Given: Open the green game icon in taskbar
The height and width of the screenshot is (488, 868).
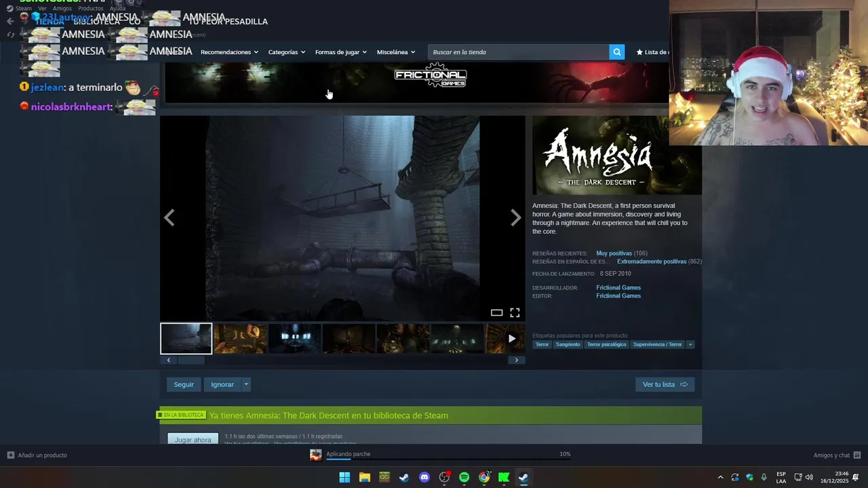Looking at the screenshot, I should (384, 477).
